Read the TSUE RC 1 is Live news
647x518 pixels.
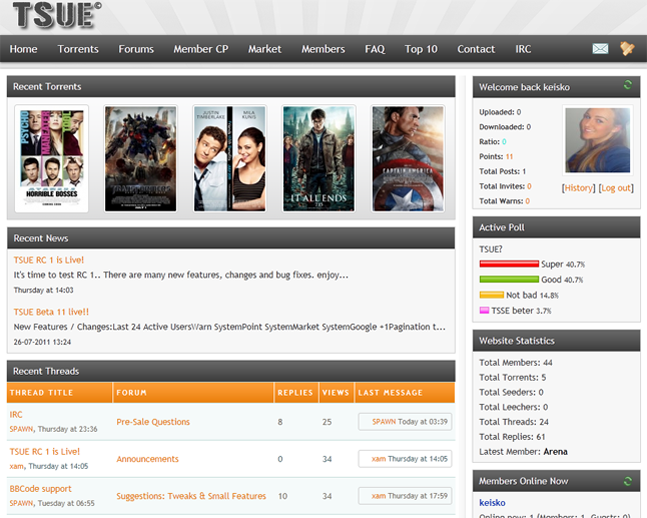[49, 260]
